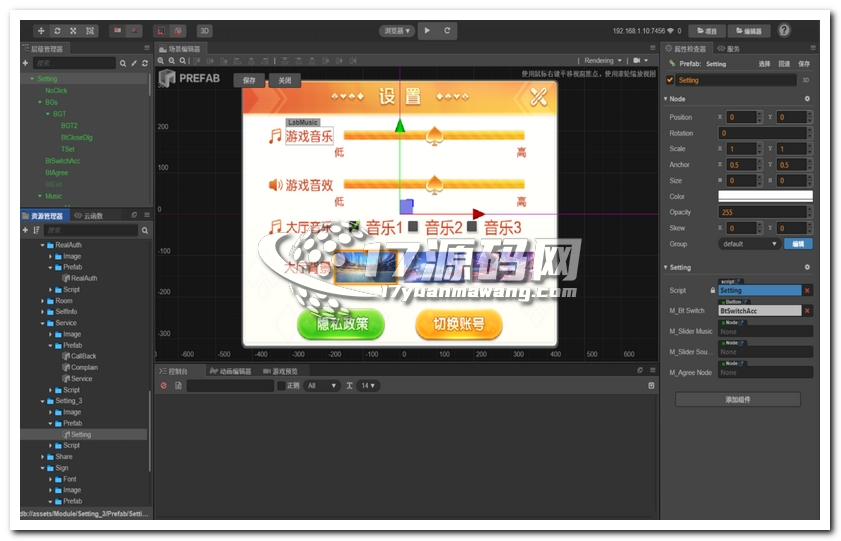Select the 控制台 console tab
Image resolution: width=841 pixels, height=541 pixels.
(173, 371)
